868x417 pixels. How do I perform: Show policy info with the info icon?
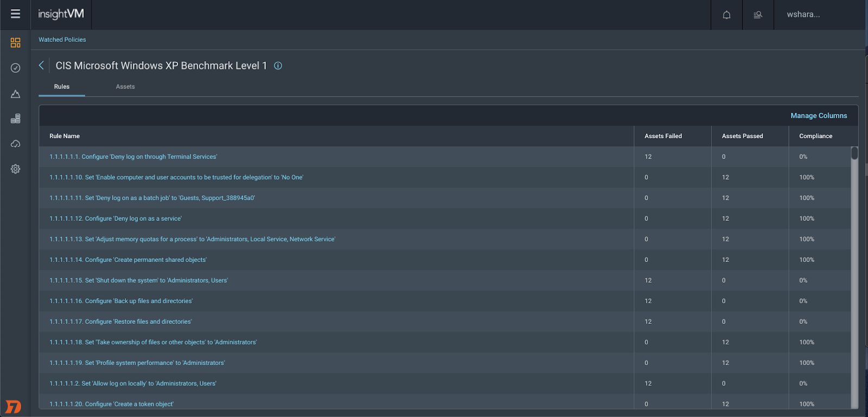point(278,66)
